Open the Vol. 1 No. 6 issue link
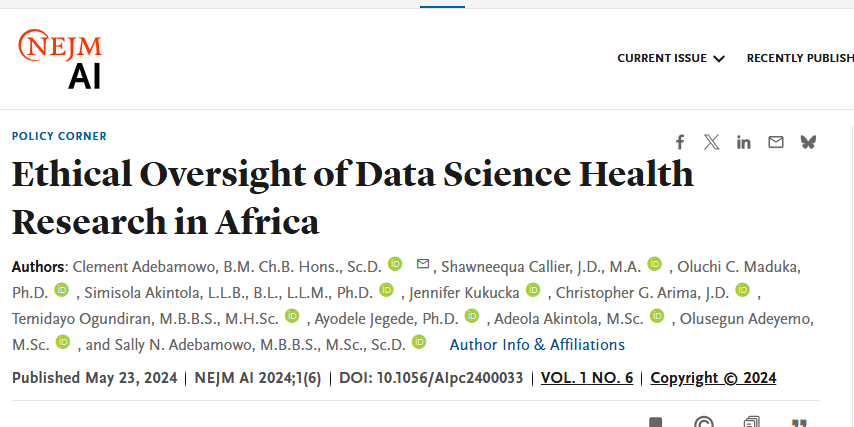This screenshot has width=854, height=427. coord(587,378)
